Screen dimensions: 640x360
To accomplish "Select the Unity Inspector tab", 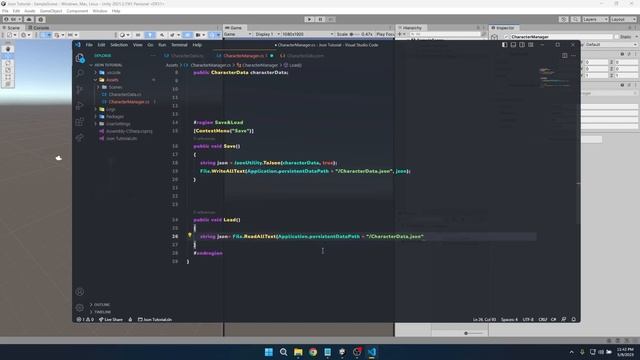I will (503, 28).
